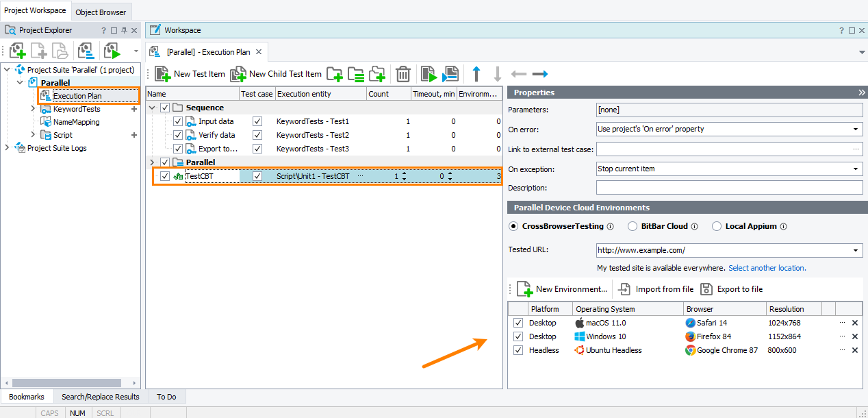Open the workspace tab list dropdown arrow
The image size is (868, 418).
point(862,52)
